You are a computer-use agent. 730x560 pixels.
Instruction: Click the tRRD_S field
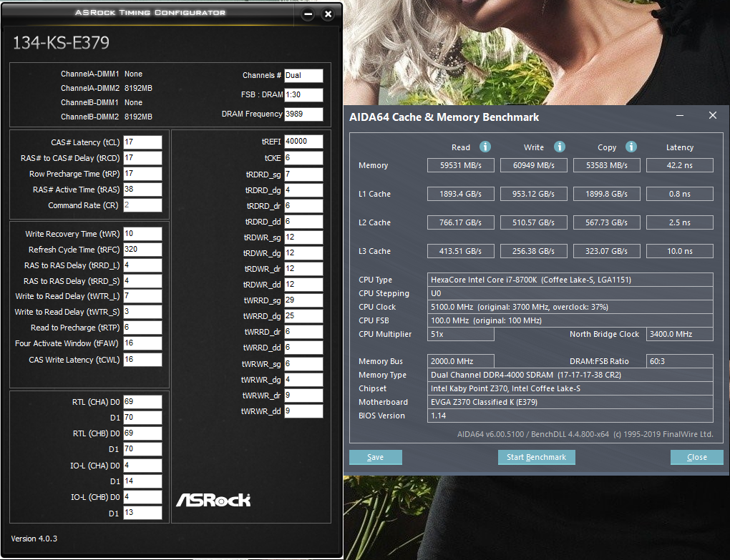(142, 281)
